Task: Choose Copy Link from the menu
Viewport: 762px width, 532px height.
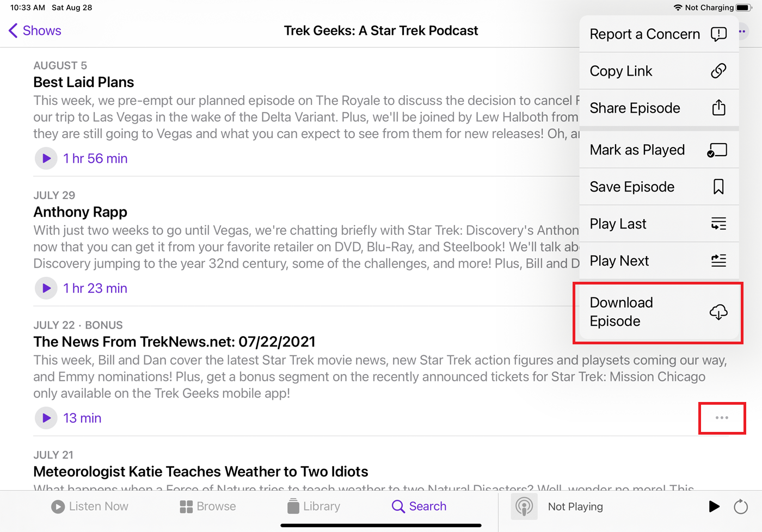Action: click(659, 71)
